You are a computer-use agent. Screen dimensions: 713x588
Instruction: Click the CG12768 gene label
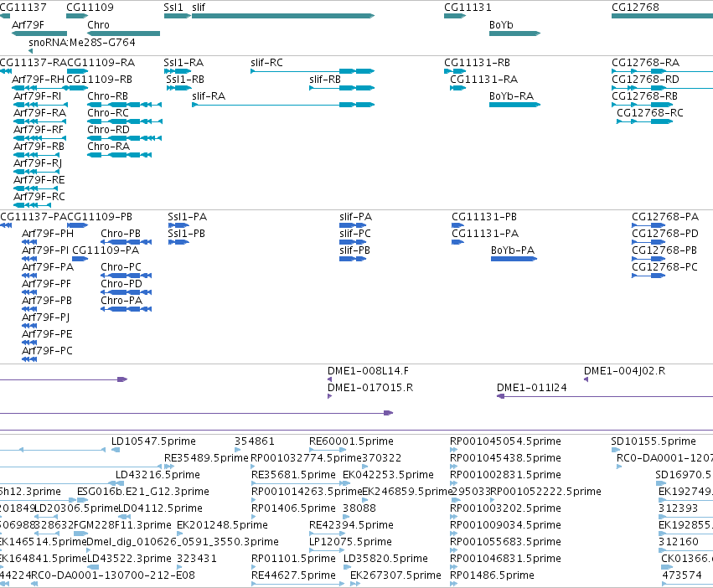(x=635, y=8)
